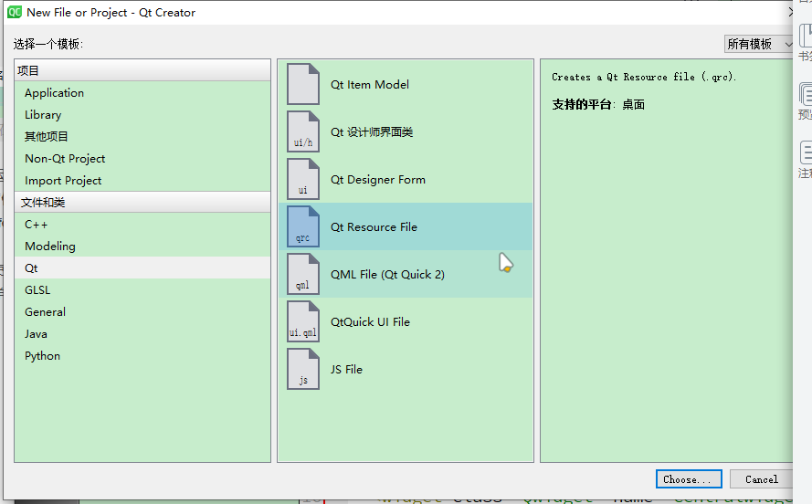Click the 支持的平台: 桌面 text
The image size is (812, 504).
[x=598, y=104]
